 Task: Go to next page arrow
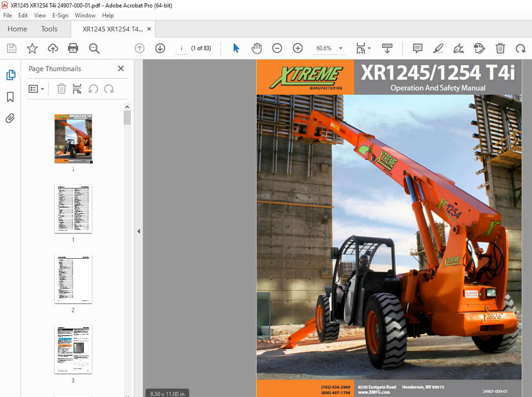point(160,48)
